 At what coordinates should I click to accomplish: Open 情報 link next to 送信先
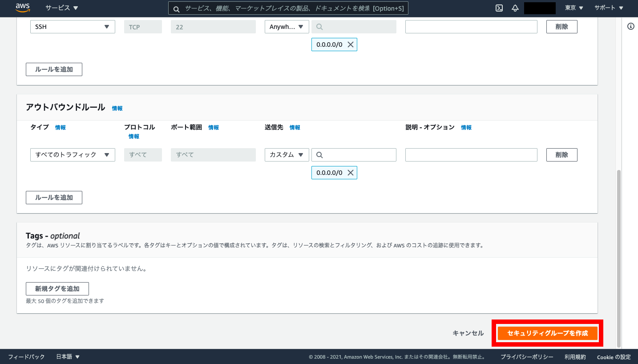click(295, 127)
